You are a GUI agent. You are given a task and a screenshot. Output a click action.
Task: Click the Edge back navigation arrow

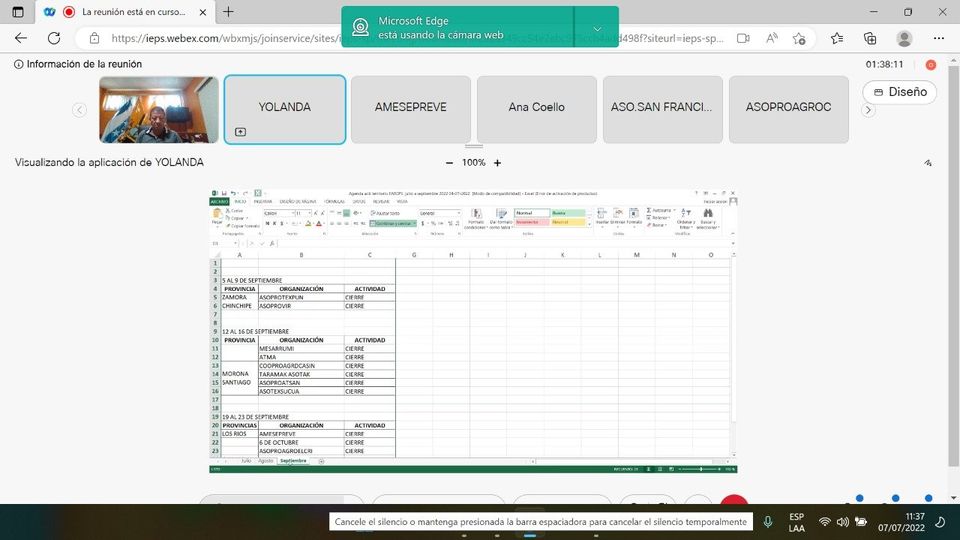pyautogui.click(x=23, y=38)
